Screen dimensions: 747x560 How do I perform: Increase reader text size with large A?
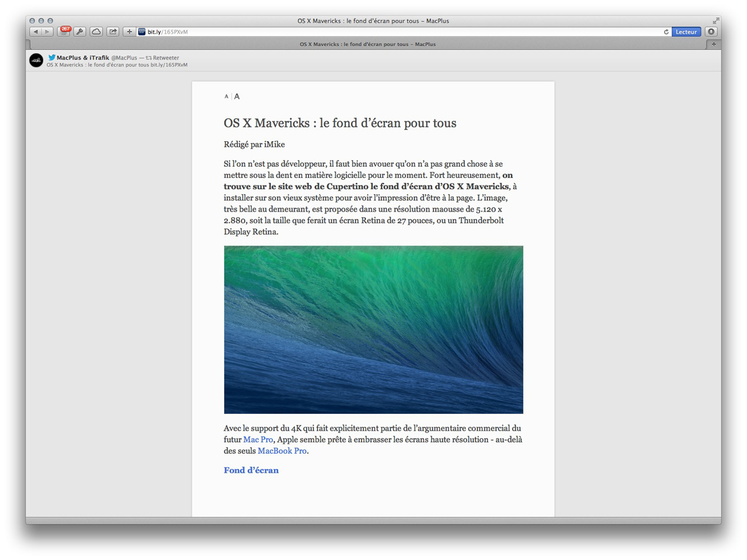[237, 96]
